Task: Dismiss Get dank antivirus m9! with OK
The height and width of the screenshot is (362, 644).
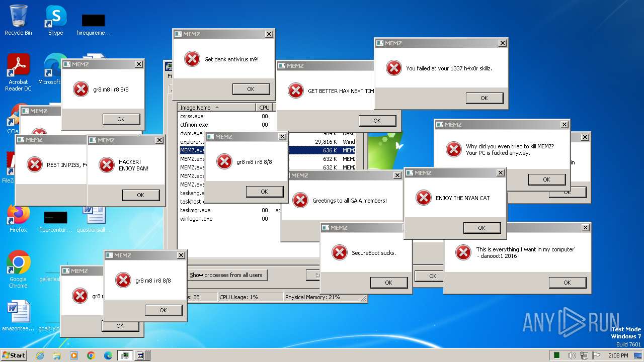Action: 251,89
